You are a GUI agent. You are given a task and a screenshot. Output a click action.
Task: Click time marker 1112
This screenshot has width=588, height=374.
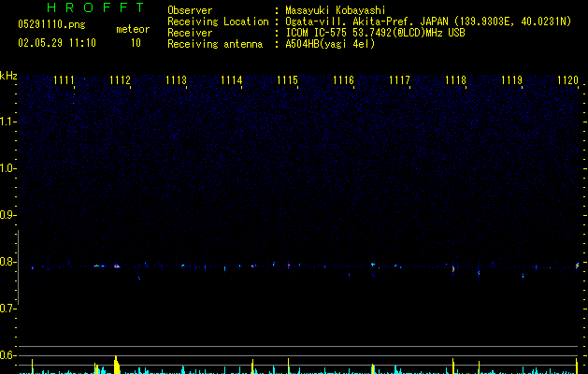tap(120, 80)
